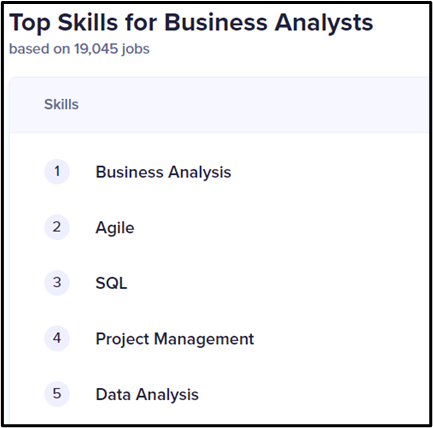Click the word 'Top' in the heading
433x428 pixels.
30,23
